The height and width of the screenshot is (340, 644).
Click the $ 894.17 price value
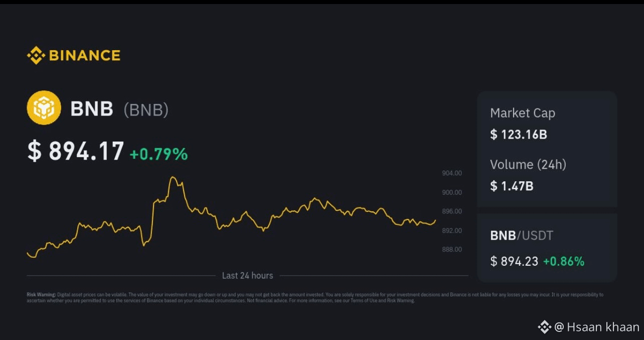[75, 151]
